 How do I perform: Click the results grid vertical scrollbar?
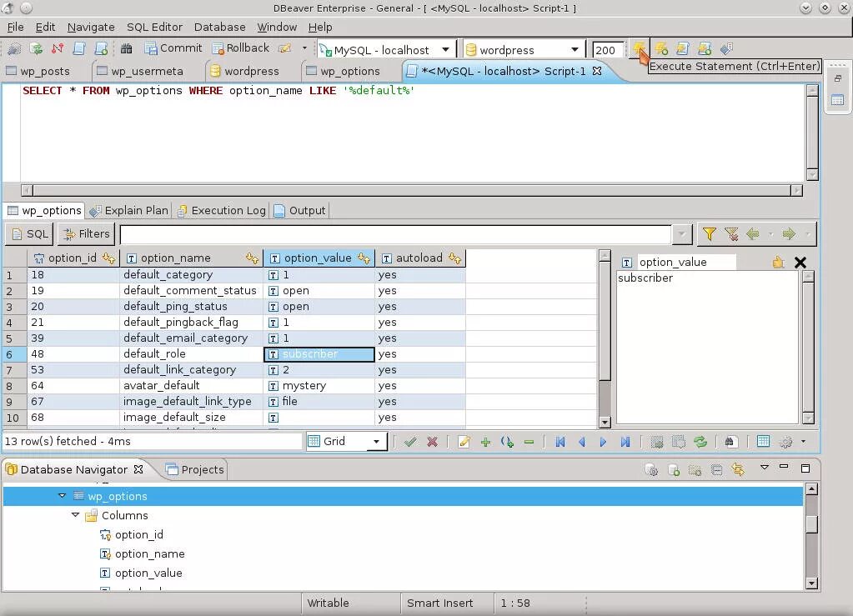coord(605,338)
